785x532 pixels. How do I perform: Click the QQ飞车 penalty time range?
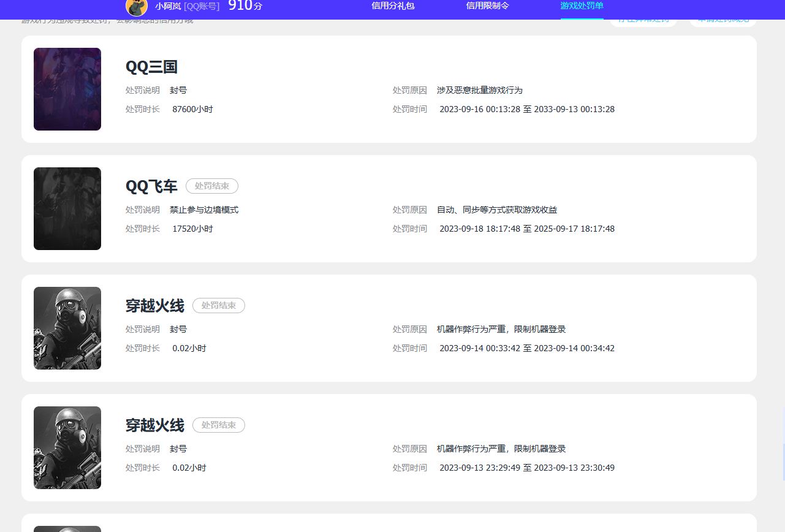pos(526,229)
